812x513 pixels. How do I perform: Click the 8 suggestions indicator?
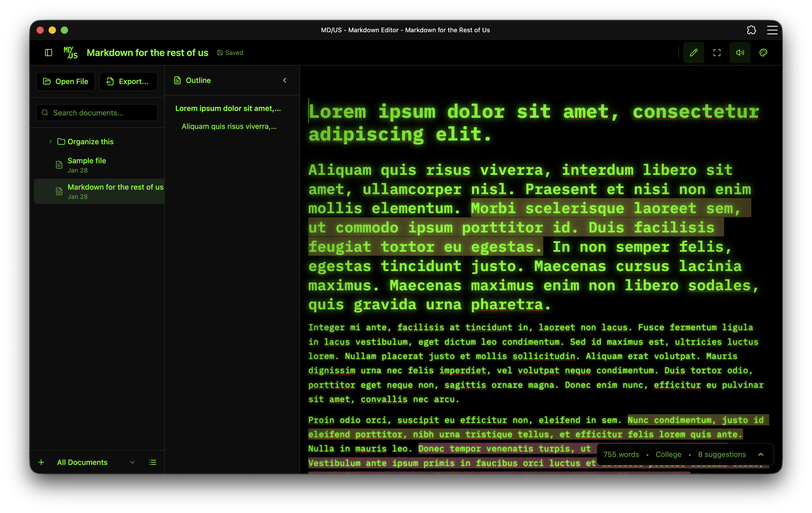tap(721, 454)
